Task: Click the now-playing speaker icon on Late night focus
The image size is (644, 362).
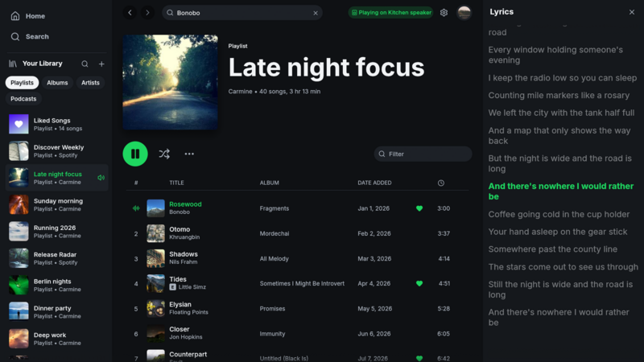Action: tap(101, 178)
